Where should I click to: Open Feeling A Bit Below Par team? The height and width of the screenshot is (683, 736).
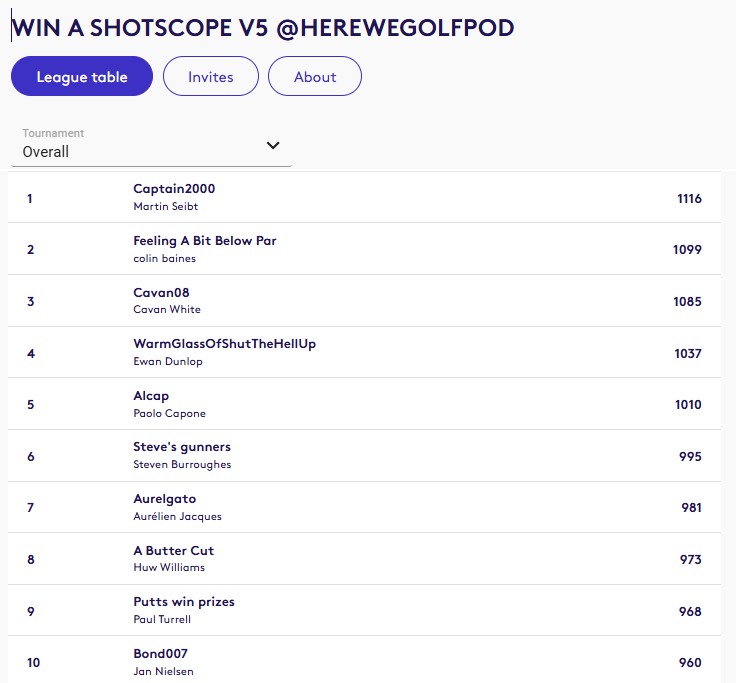pos(205,241)
